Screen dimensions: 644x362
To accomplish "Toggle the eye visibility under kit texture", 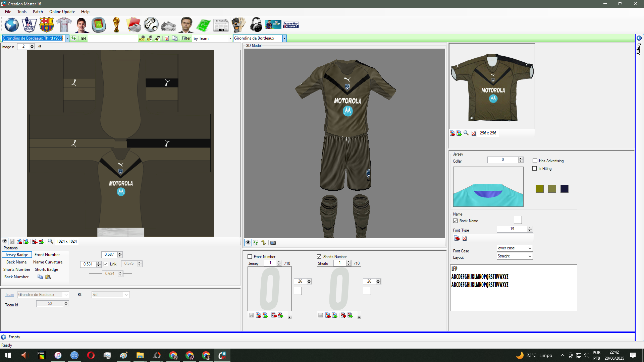I will point(5,241).
